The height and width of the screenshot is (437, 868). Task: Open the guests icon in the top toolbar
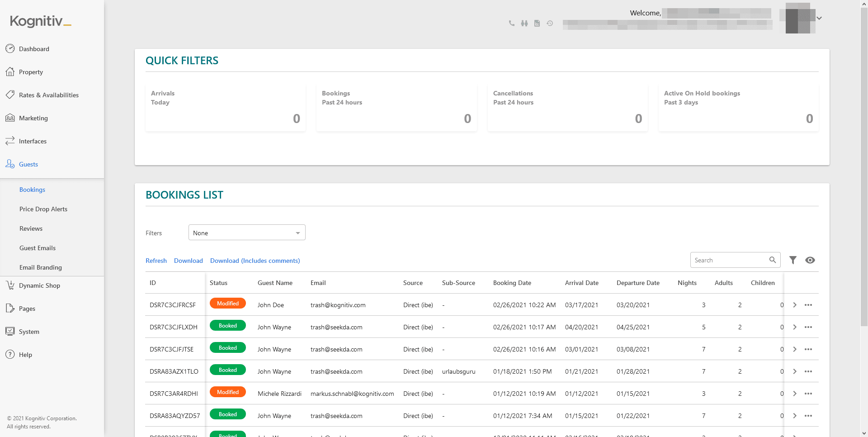click(x=524, y=23)
